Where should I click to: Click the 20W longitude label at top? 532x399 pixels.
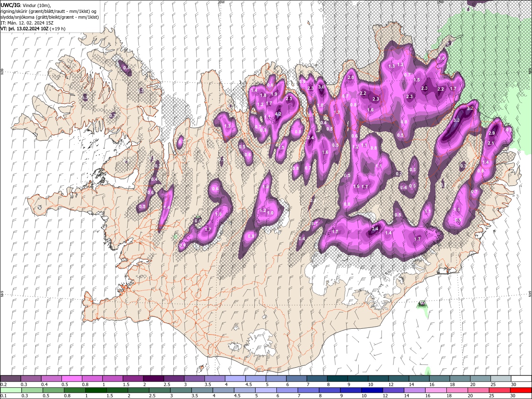pos(221,2)
